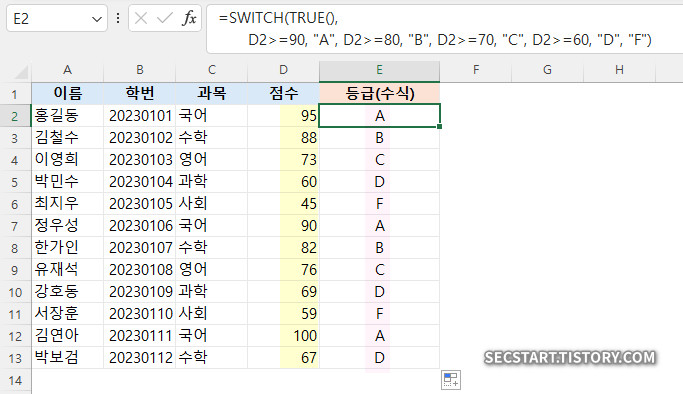The height and width of the screenshot is (394, 683).
Task: Click the cell with name 박민수
Action: 68,182
